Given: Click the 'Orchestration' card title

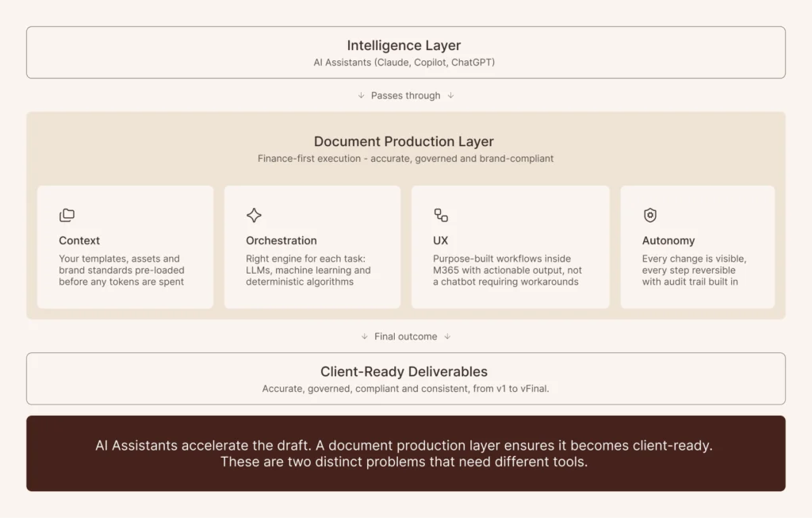Looking at the screenshot, I should click(282, 240).
